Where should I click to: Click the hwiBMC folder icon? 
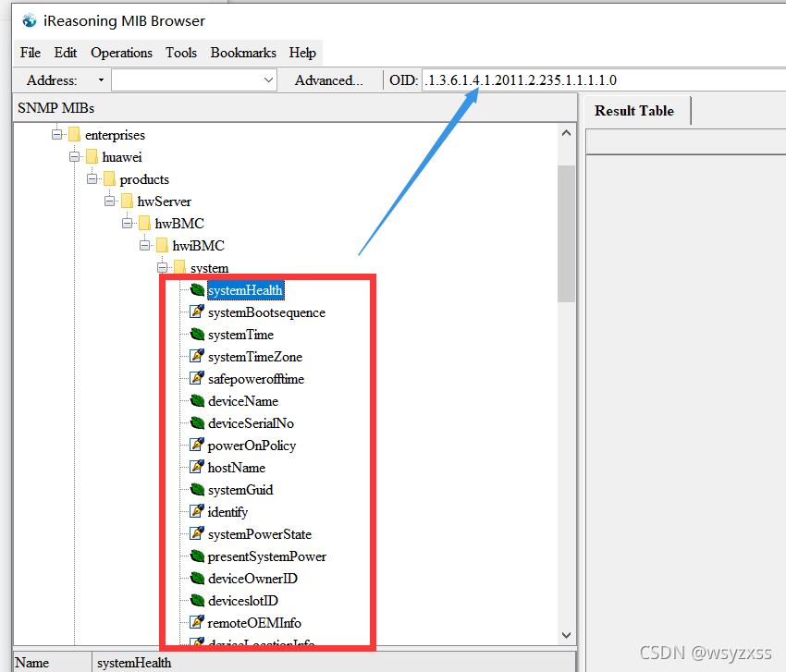point(162,245)
